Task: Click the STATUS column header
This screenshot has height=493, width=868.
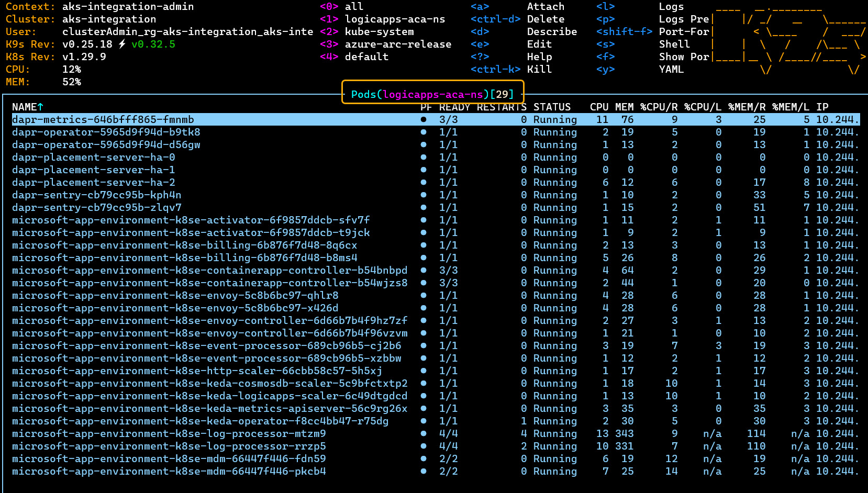Action: click(x=552, y=107)
